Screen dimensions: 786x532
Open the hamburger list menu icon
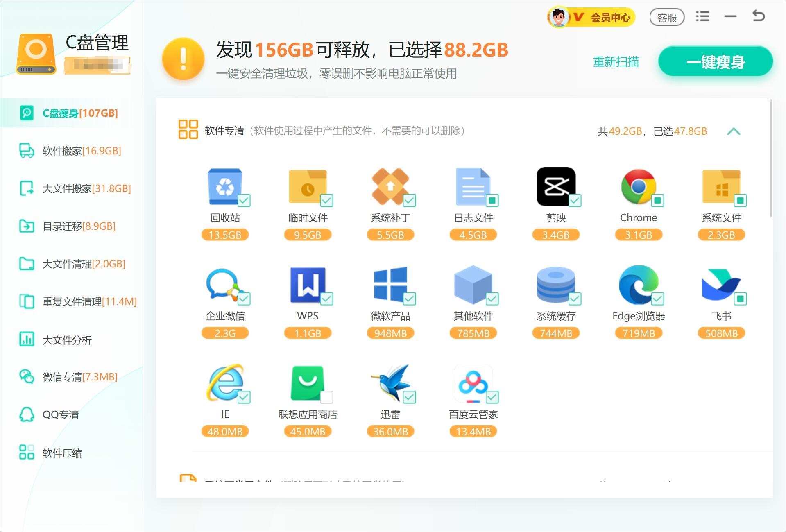coord(702,16)
